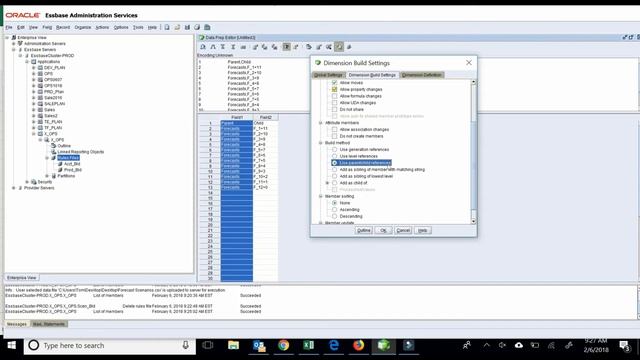640x360 pixels.
Task: Enable the Do not share checkbox
Action: (x=334, y=109)
